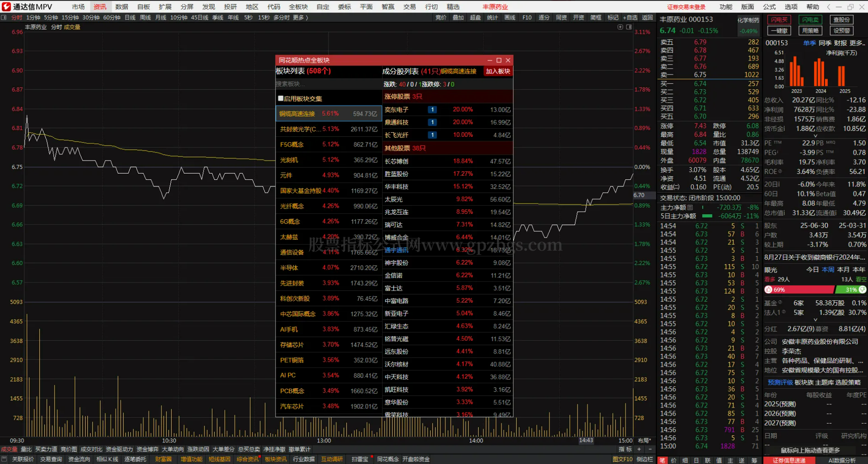Click the 主 main-force tab icon
The width and height of the screenshot is (868, 464).
point(730,460)
